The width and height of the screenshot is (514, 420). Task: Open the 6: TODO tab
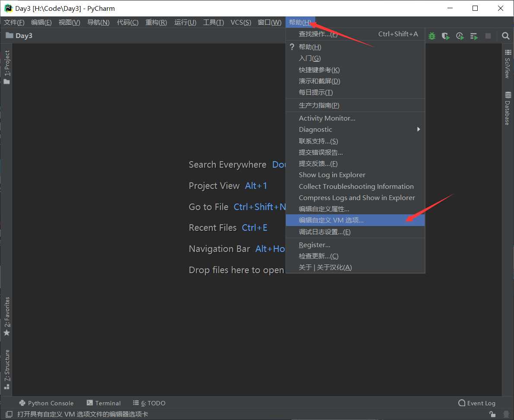[149, 403]
